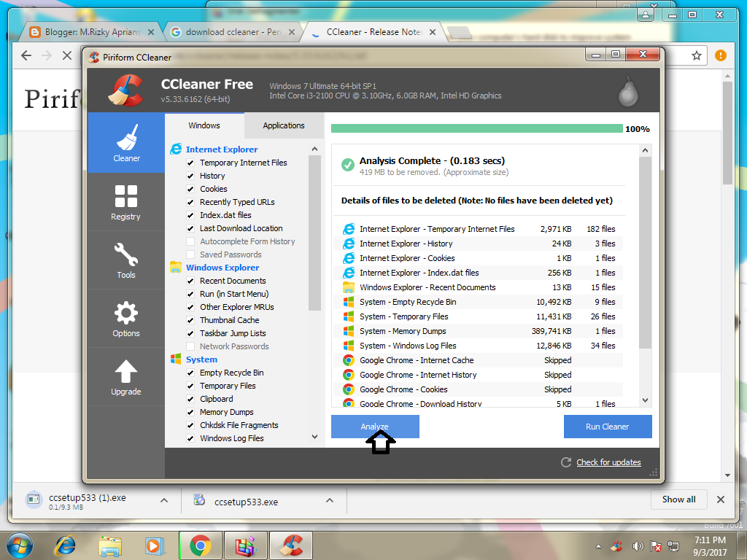Click the Analyze button

click(x=375, y=427)
